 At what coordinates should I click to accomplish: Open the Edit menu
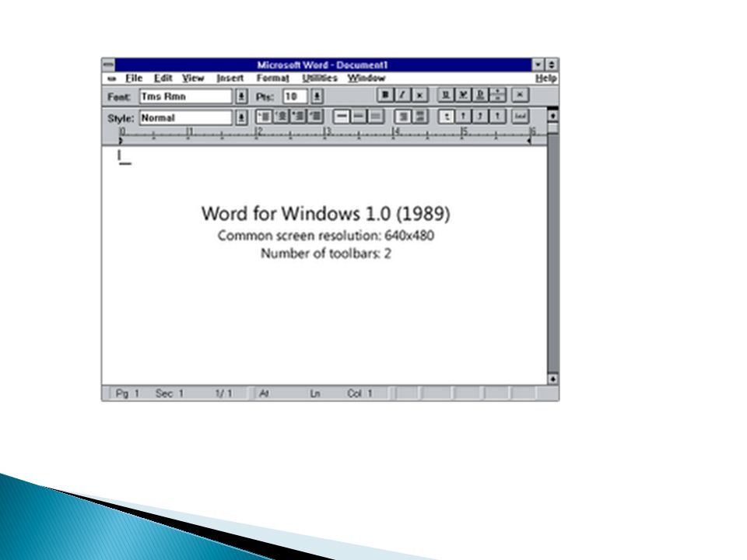(163, 78)
